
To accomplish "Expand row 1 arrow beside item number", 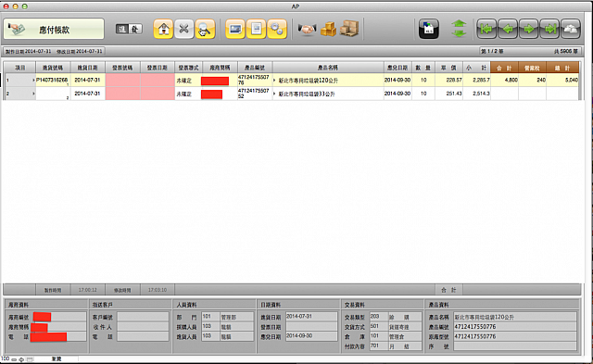I will (x=33, y=81).
